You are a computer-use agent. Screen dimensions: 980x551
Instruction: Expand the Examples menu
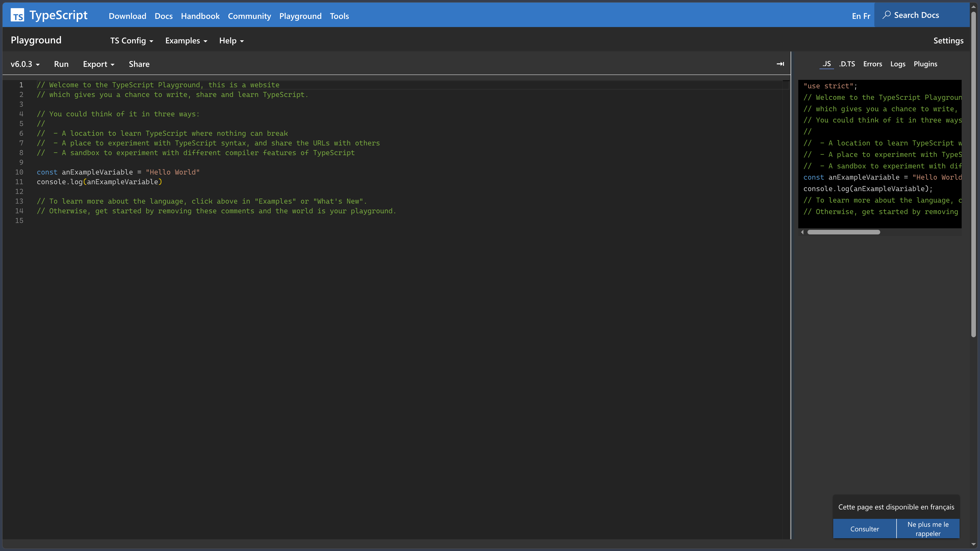(x=186, y=41)
